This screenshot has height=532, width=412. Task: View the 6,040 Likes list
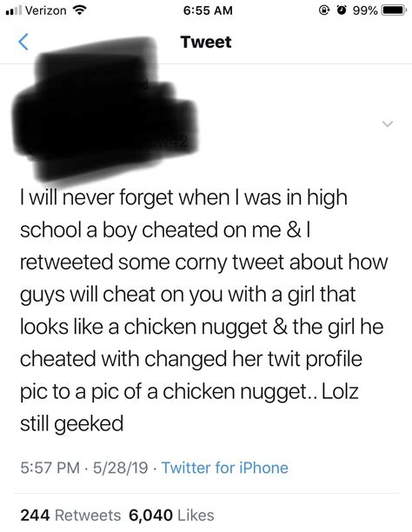coord(171,515)
